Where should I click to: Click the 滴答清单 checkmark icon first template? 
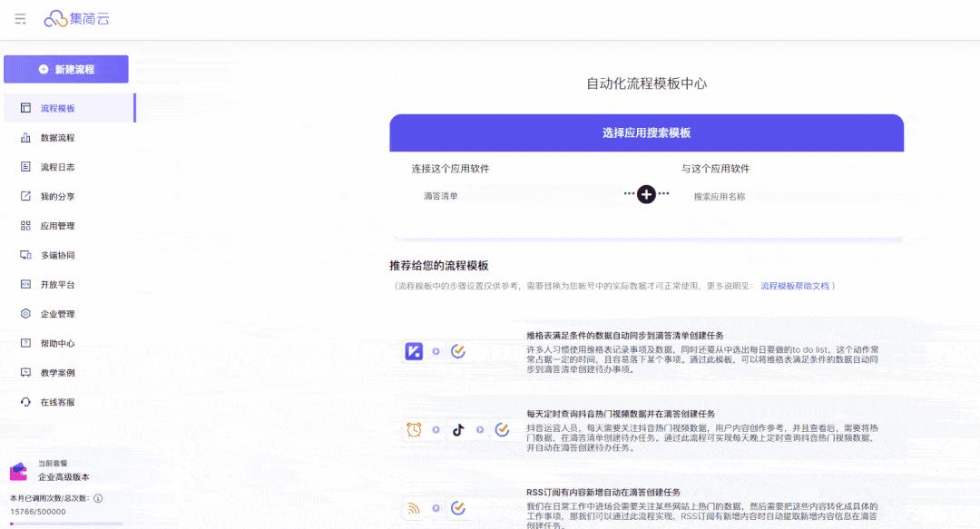(x=459, y=350)
